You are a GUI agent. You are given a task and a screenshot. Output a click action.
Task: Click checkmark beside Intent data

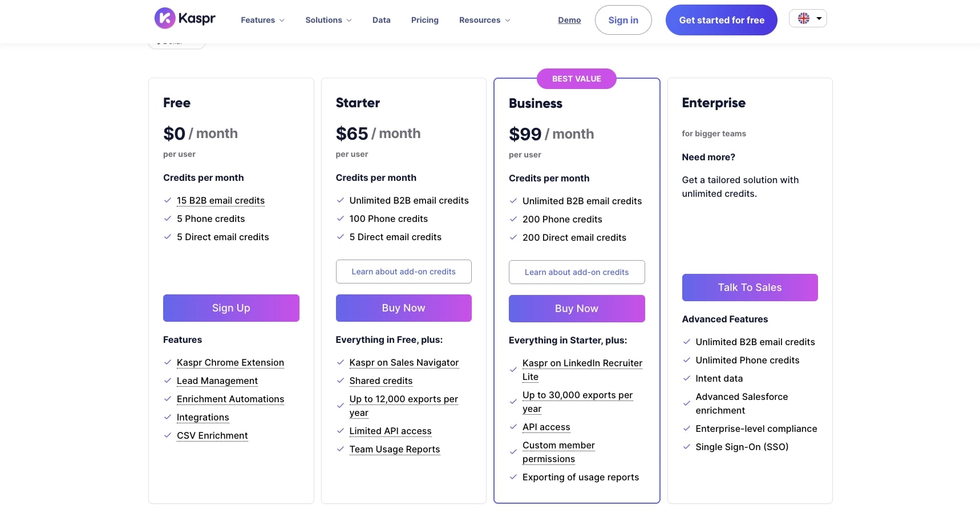click(x=687, y=378)
